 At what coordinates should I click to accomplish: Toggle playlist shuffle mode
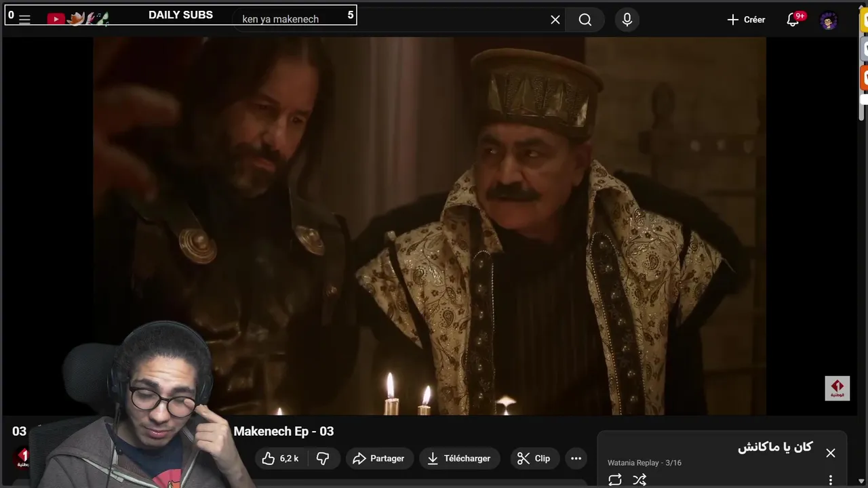point(639,480)
